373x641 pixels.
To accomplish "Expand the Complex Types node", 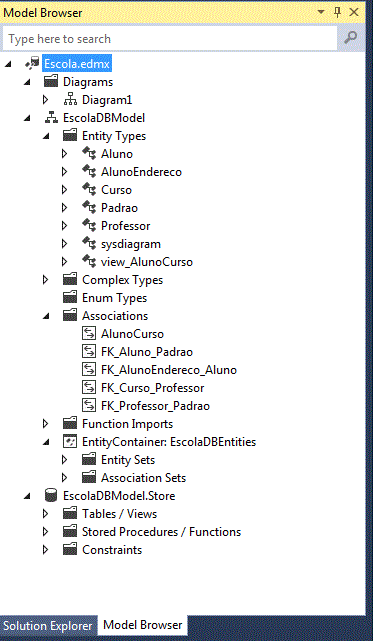I will click(45, 280).
